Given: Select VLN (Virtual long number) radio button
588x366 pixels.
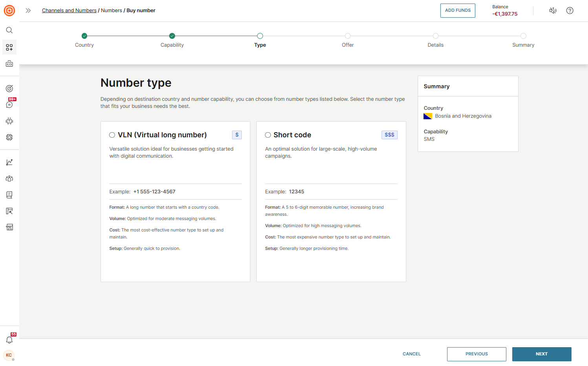Looking at the screenshot, I should (x=112, y=135).
